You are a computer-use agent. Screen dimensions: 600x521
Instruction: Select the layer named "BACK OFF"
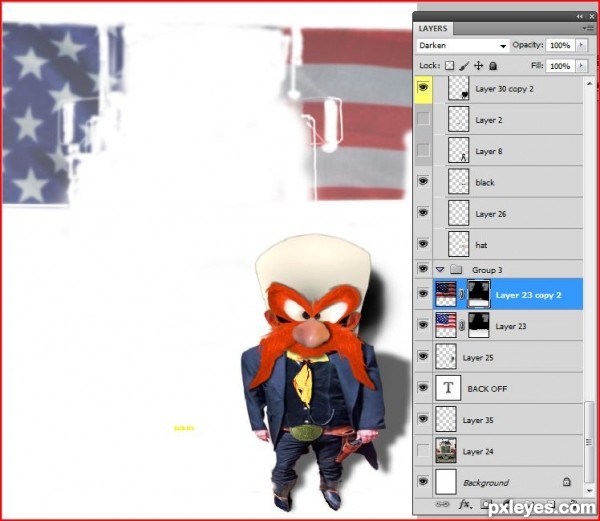coord(487,389)
